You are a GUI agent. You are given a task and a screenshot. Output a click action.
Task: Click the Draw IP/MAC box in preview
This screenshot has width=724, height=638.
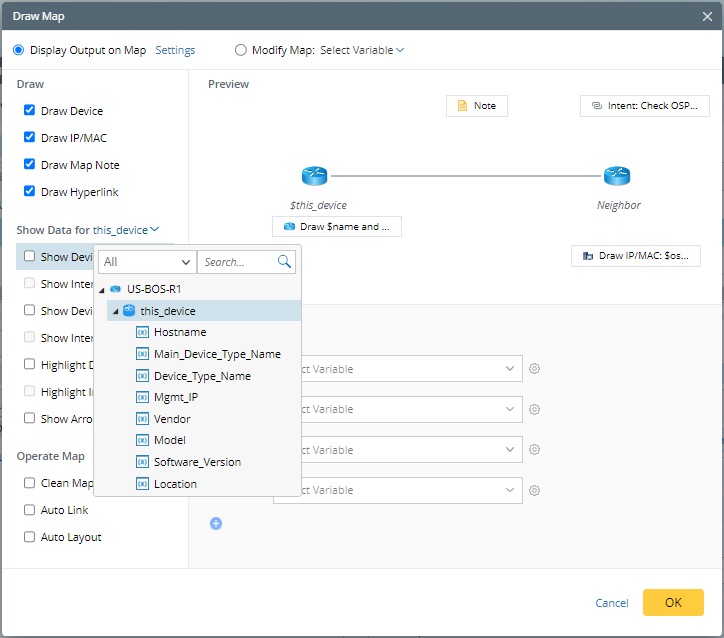click(x=636, y=256)
